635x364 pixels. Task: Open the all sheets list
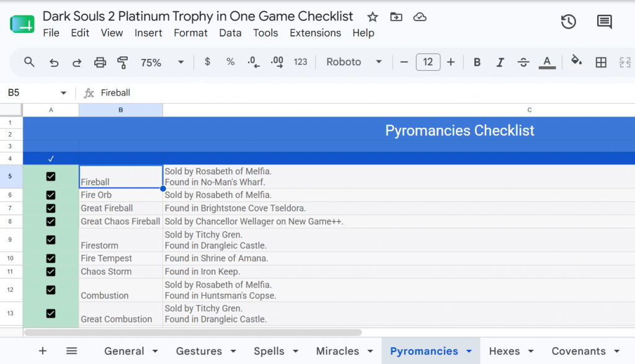tap(72, 351)
